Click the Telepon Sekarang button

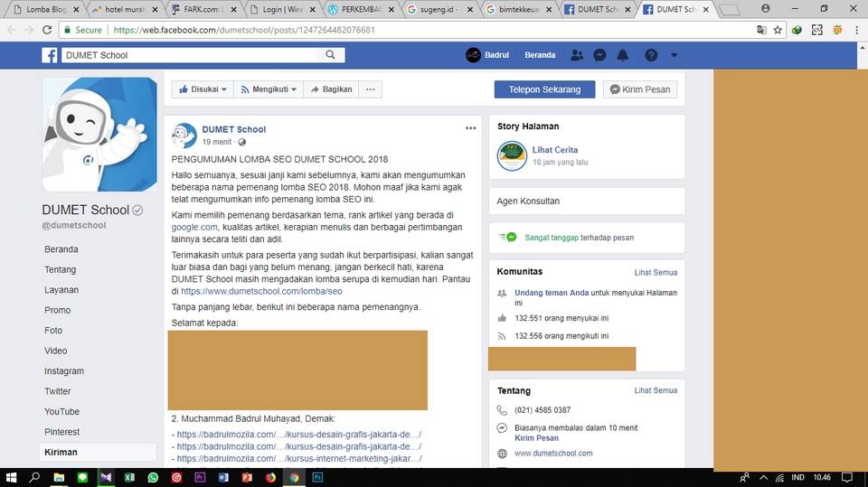click(544, 89)
